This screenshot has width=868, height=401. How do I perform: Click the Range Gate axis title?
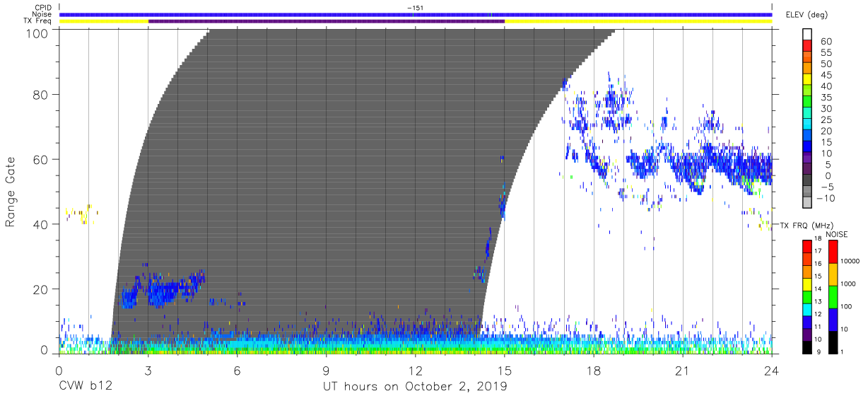11,191
